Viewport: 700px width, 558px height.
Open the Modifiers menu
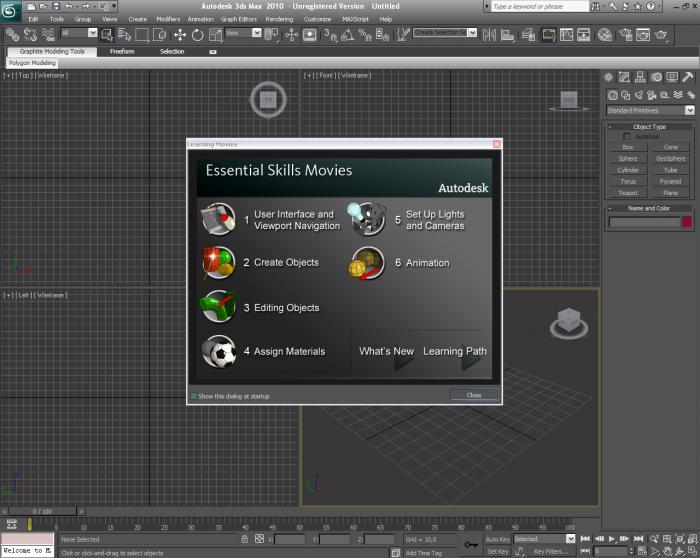click(x=168, y=19)
